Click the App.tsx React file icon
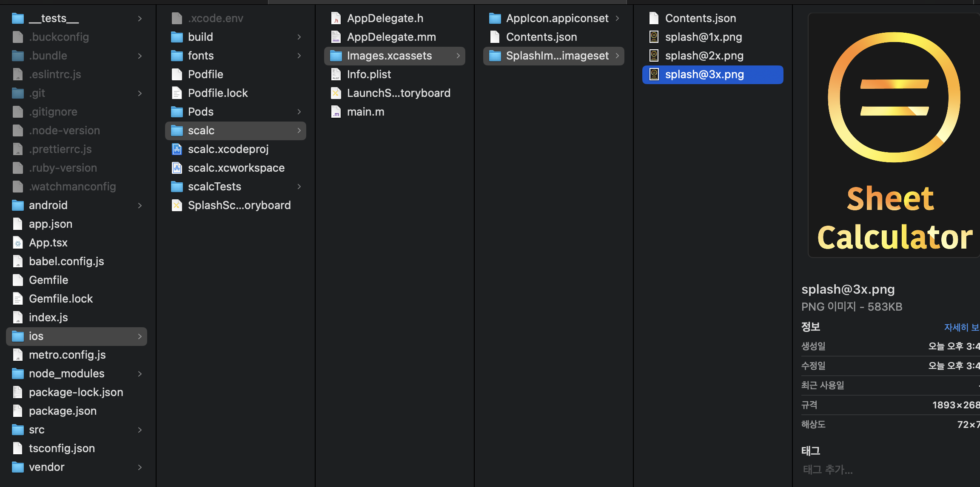This screenshot has width=980, height=487. (18, 243)
